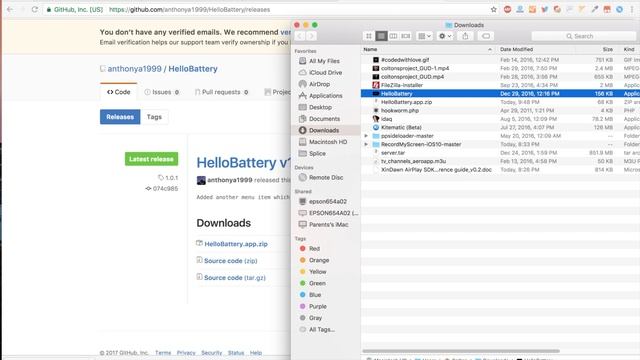Click the Finder search field

point(584,36)
